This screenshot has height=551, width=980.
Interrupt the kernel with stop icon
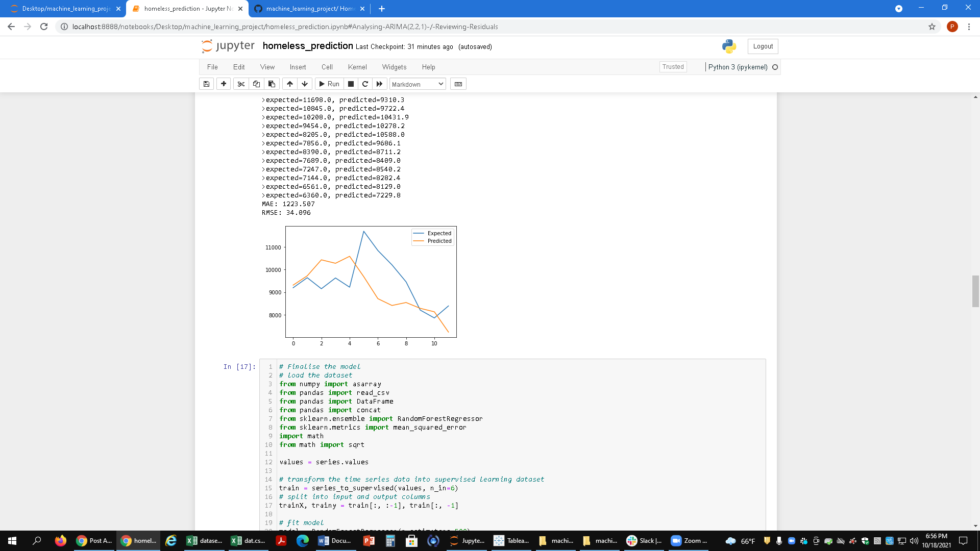point(351,84)
